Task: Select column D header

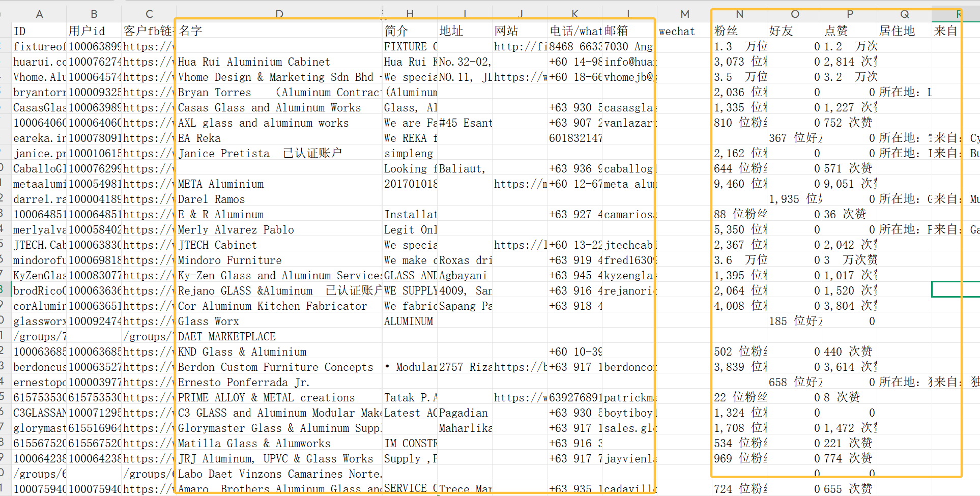Action: pos(279,14)
